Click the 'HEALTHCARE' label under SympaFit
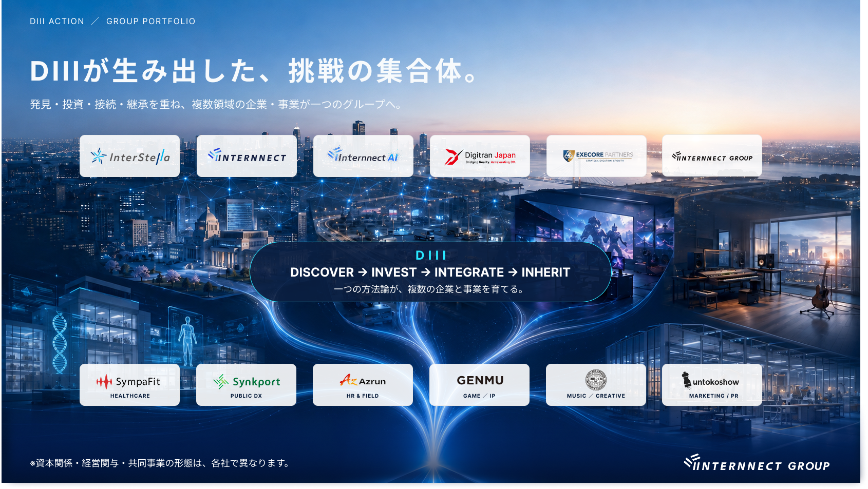Screen dimensions: 868x489 coord(130,396)
